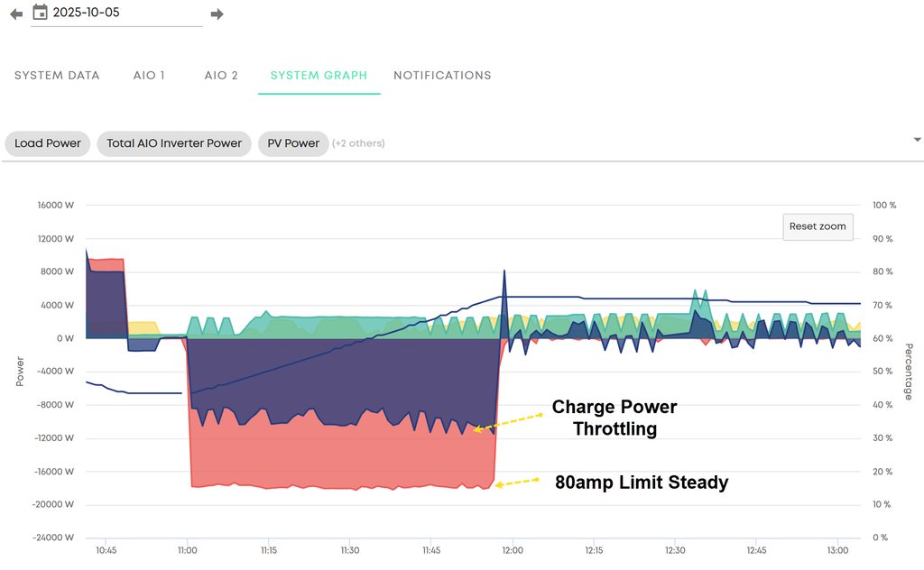View the Notifications tab

[x=442, y=76]
